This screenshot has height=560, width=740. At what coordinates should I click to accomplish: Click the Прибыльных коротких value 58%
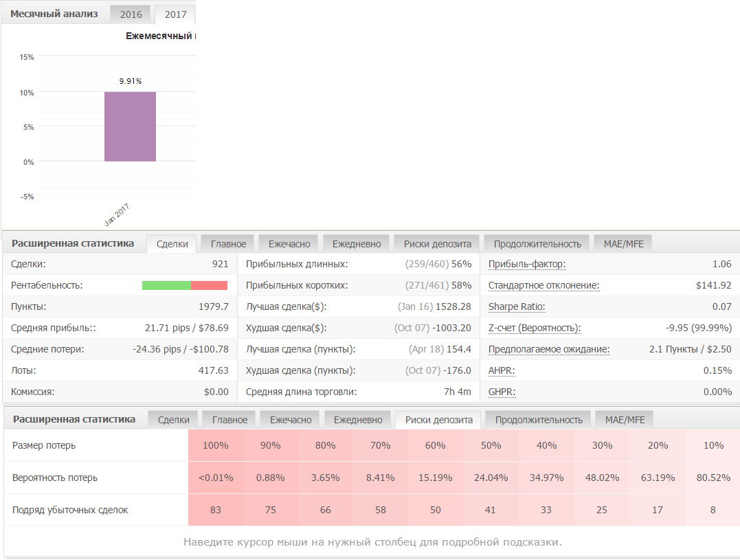pos(461,285)
